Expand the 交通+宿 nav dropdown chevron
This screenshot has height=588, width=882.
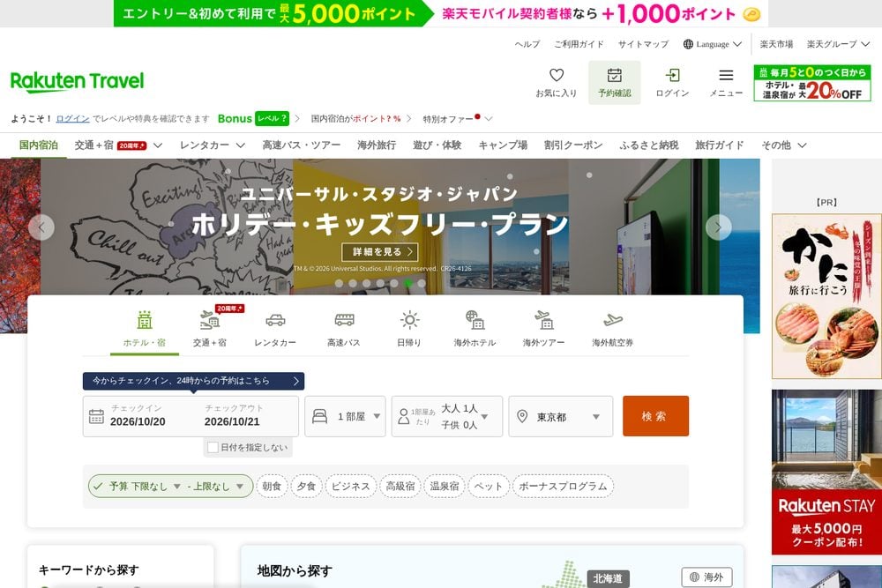pyautogui.click(x=158, y=145)
